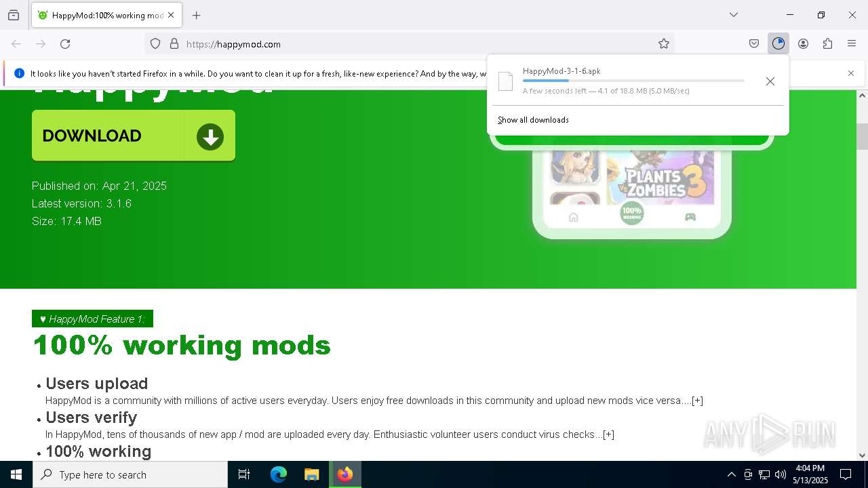This screenshot has width=868, height=488.
Task: Expand Users verify description [+]
Action: tap(608, 434)
